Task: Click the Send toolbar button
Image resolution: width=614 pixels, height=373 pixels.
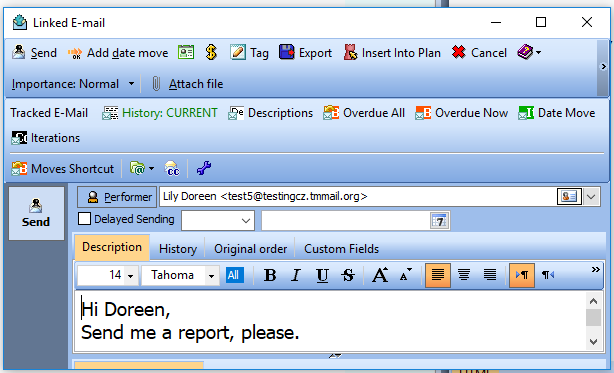Action: pyautogui.click(x=34, y=52)
